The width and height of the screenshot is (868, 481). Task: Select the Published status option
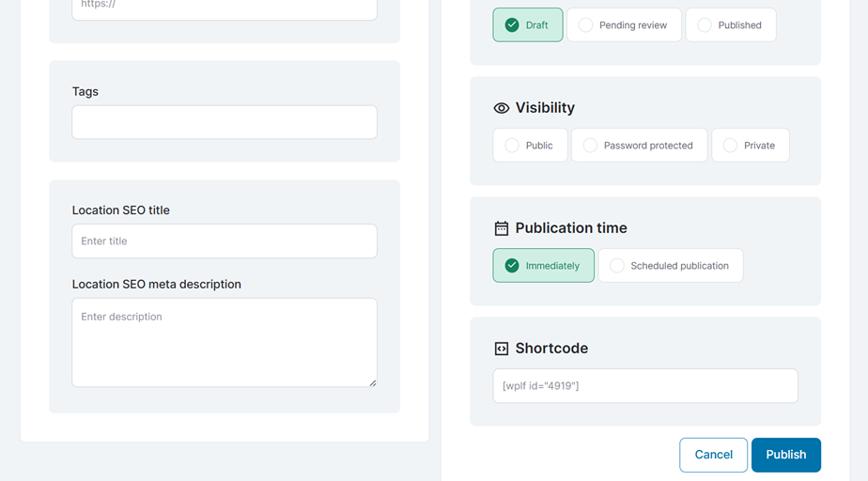coord(731,25)
